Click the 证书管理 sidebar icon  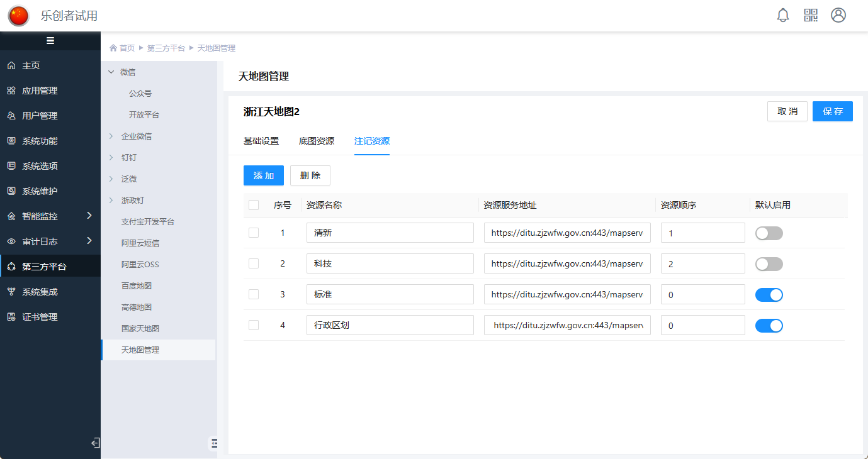[x=11, y=317]
